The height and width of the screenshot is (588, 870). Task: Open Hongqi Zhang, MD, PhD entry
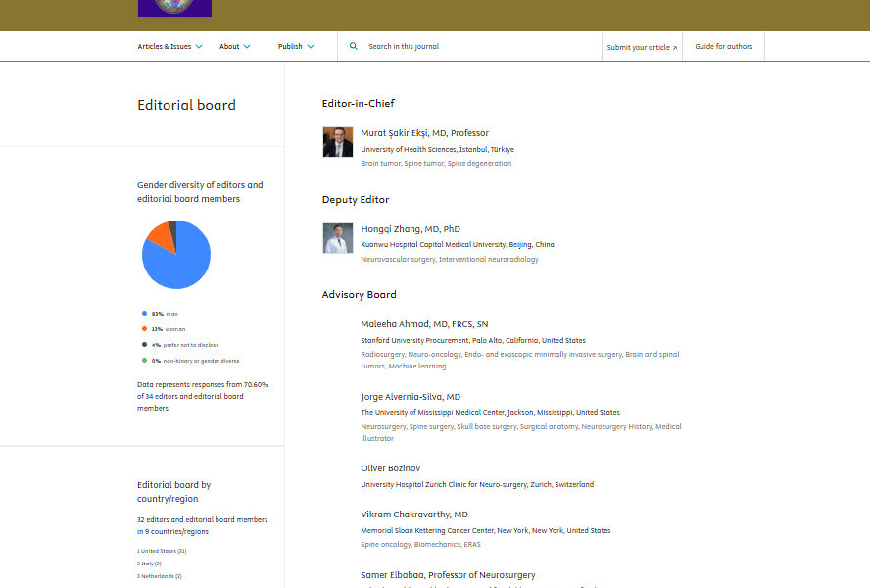point(410,229)
